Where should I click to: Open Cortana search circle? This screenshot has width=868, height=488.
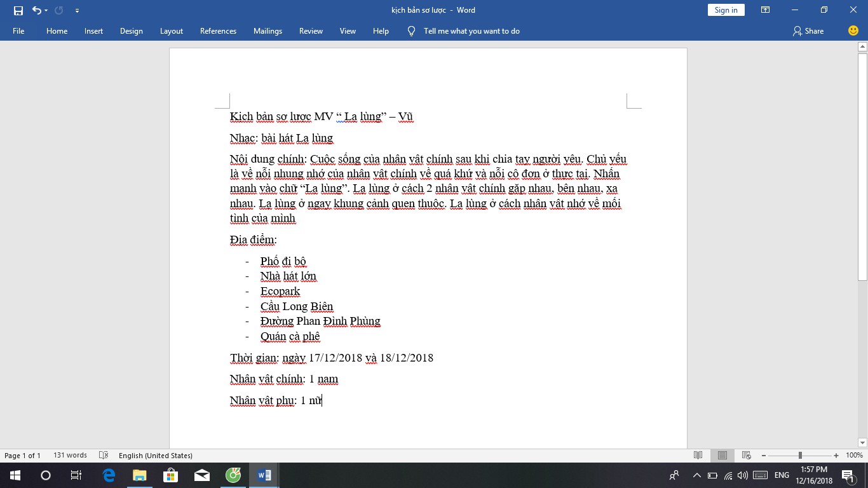(x=46, y=475)
